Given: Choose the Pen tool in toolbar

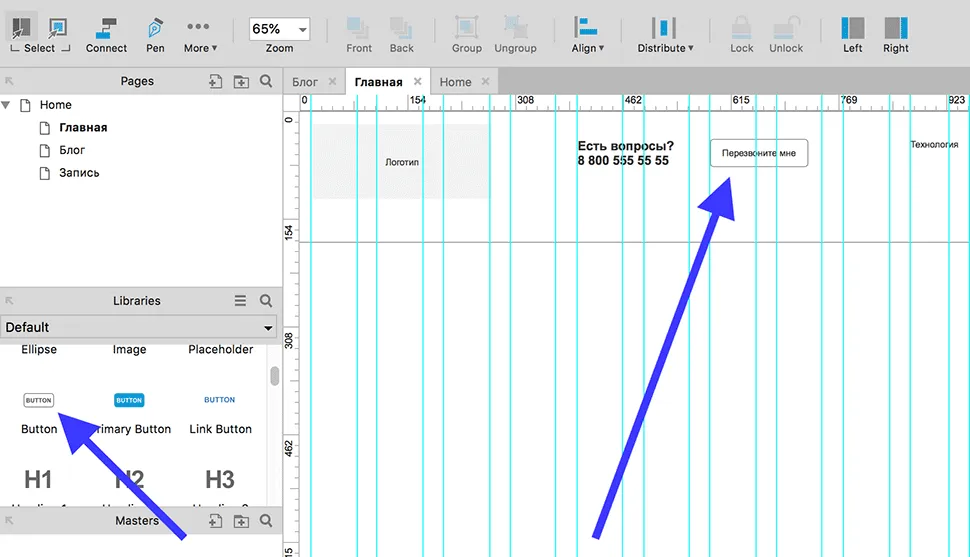Looking at the screenshot, I should [155, 28].
